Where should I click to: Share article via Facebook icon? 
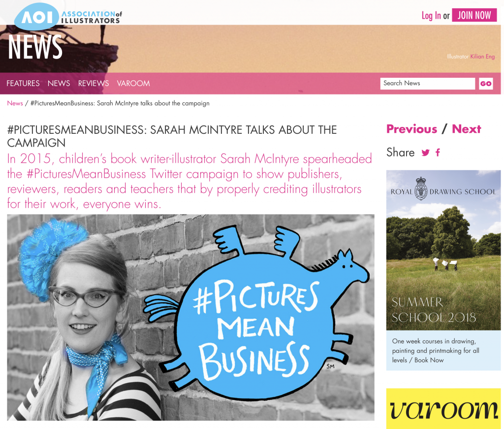click(x=438, y=153)
